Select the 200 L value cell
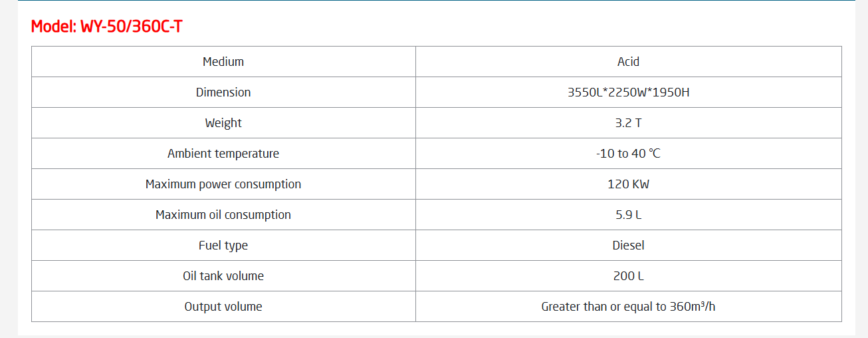This screenshot has height=338, width=868. coord(629,276)
